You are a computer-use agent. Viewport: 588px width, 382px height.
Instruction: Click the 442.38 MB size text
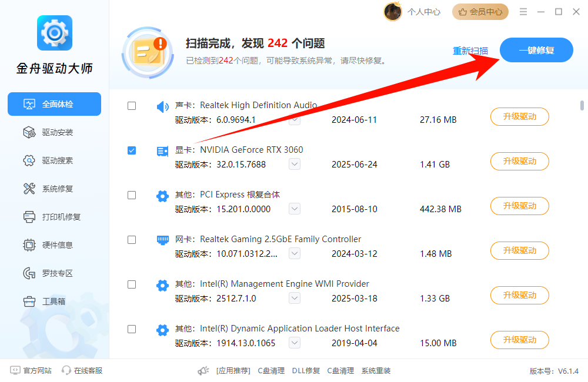click(x=440, y=209)
